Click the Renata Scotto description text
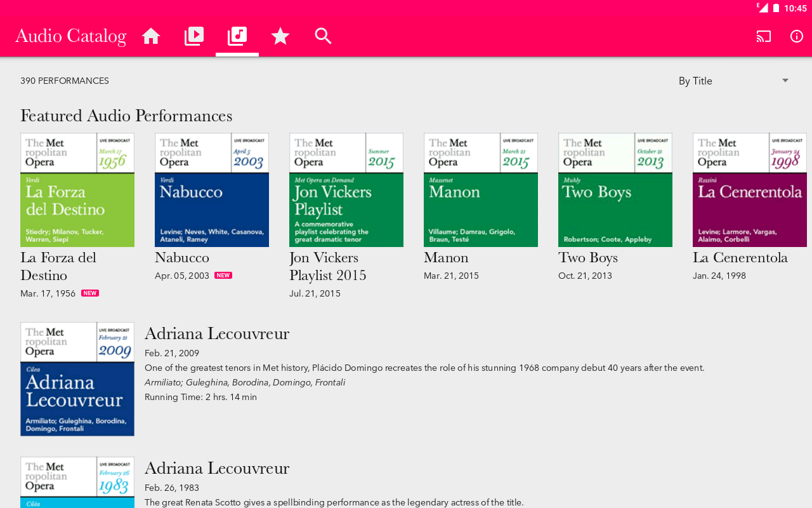The height and width of the screenshot is (508, 812). [334, 502]
